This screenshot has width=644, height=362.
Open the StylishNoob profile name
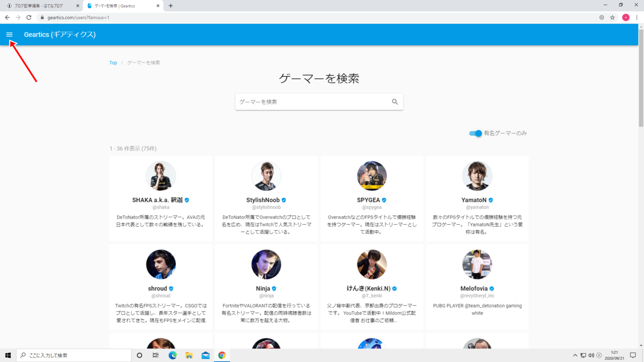[x=263, y=200]
